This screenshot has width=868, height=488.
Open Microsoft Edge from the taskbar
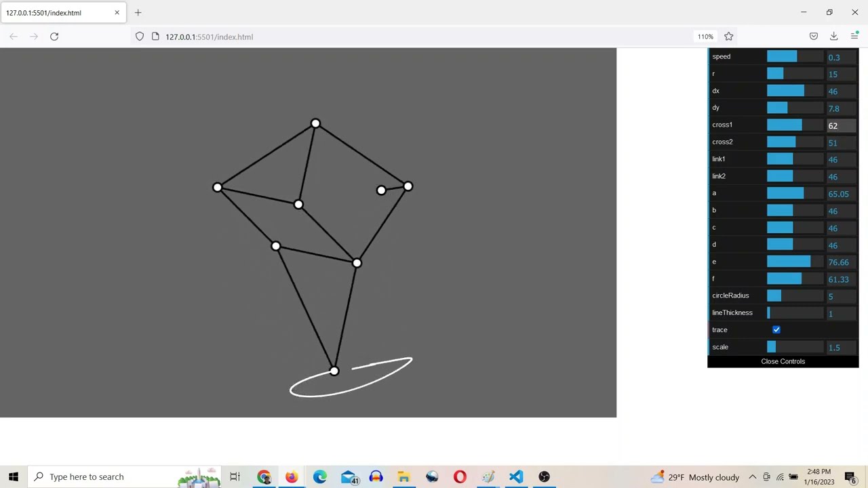point(319,476)
